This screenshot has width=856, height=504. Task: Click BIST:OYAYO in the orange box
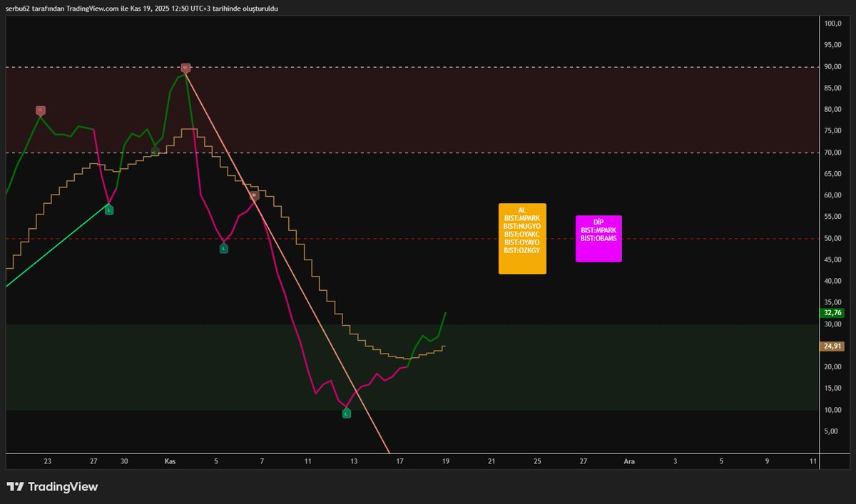[x=522, y=242]
